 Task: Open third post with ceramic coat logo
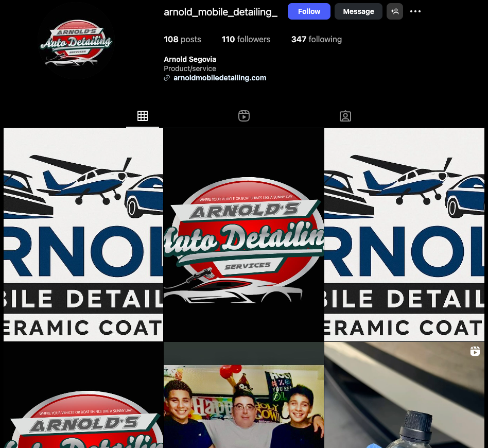point(404,235)
